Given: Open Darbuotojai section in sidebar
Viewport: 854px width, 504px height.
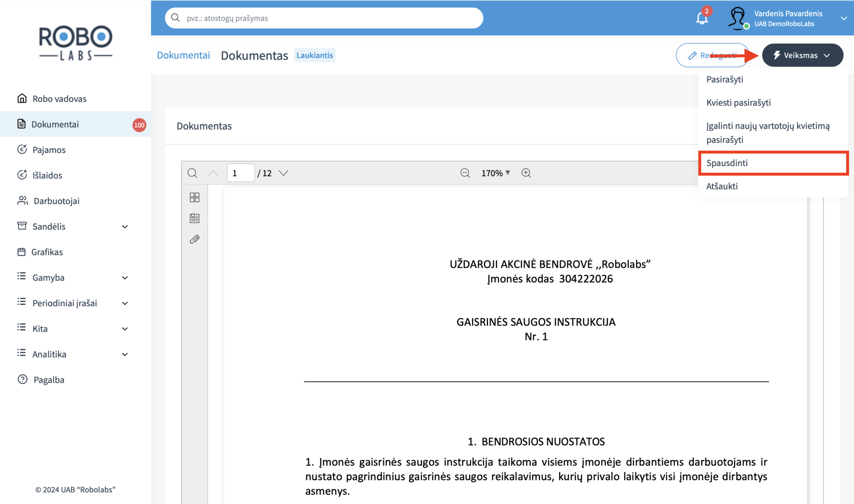Looking at the screenshot, I should click(x=75, y=201).
